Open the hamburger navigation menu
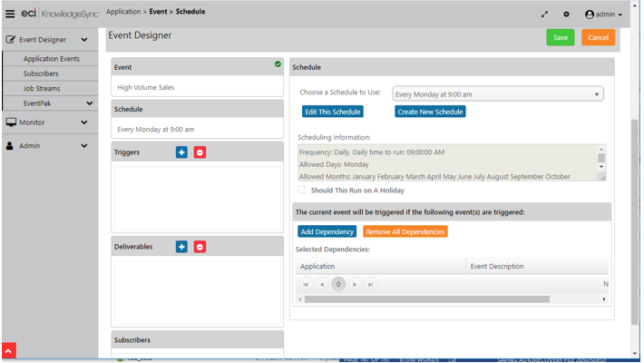This screenshot has height=363, width=644. (x=10, y=14)
